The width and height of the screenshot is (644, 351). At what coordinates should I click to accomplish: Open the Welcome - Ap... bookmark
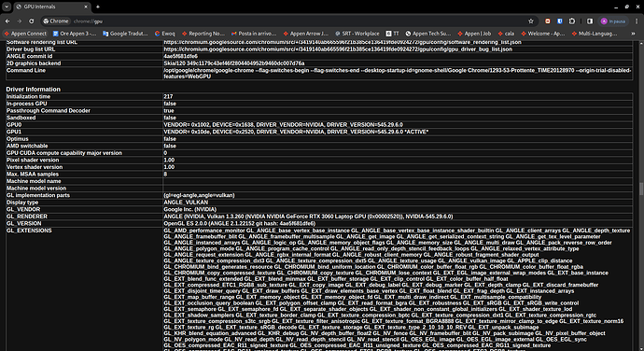[543, 34]
